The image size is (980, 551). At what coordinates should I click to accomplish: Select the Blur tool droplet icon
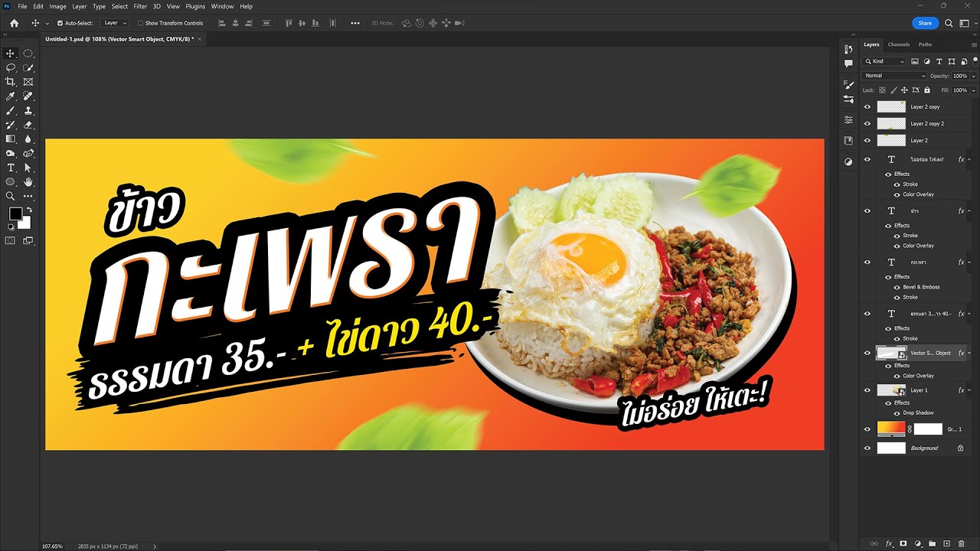click(x=28, y=139)
